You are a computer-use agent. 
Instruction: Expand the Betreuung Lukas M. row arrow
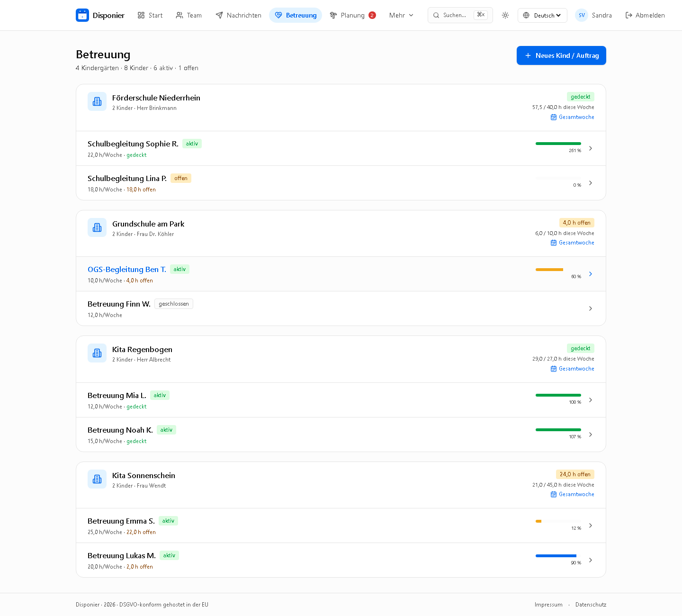pos(591,560)
